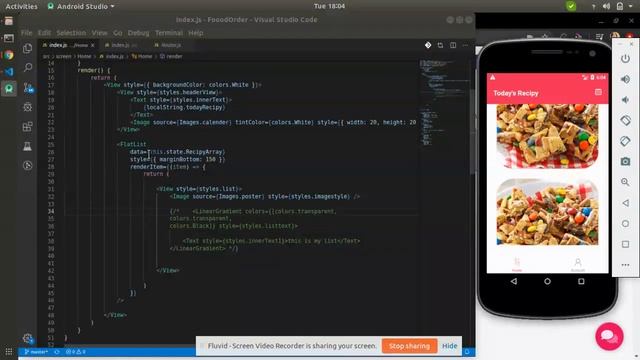Open the Help menu
The width and height of the screenshot is (640, 360).
(x=196, y=33)
